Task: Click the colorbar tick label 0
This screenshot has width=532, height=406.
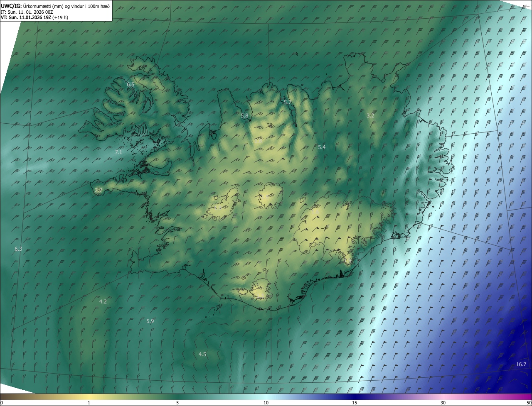Action: tap(2, 403)
